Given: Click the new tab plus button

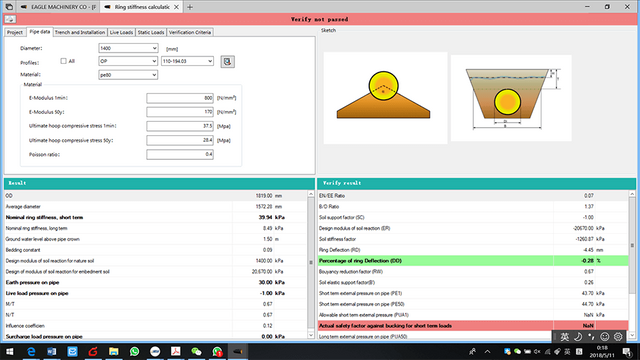Looking at the screenshot, I should point(190,7).
